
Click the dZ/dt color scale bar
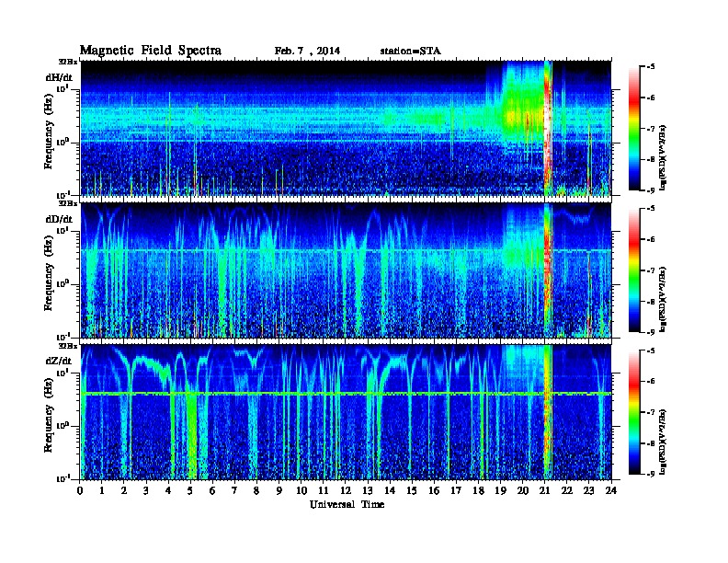click(x=634, y=412)
